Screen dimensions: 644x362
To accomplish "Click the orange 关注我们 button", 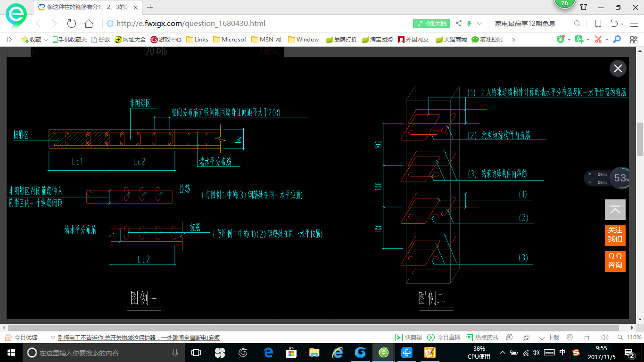I will pyautogui.click(x=615, y=235).
